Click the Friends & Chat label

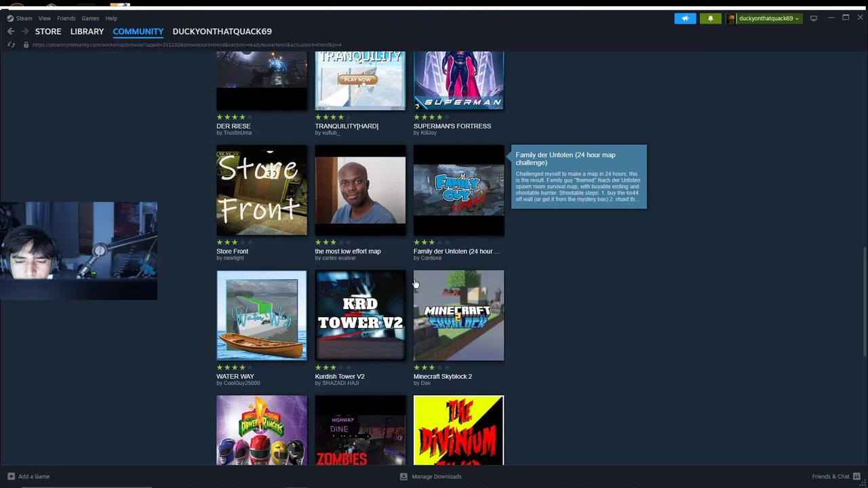pos(831,476)
